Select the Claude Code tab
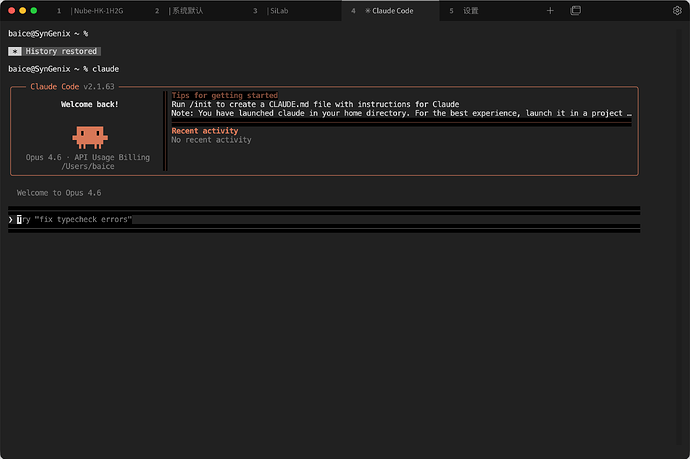The image size is (690, 459). tap(390, 11)
